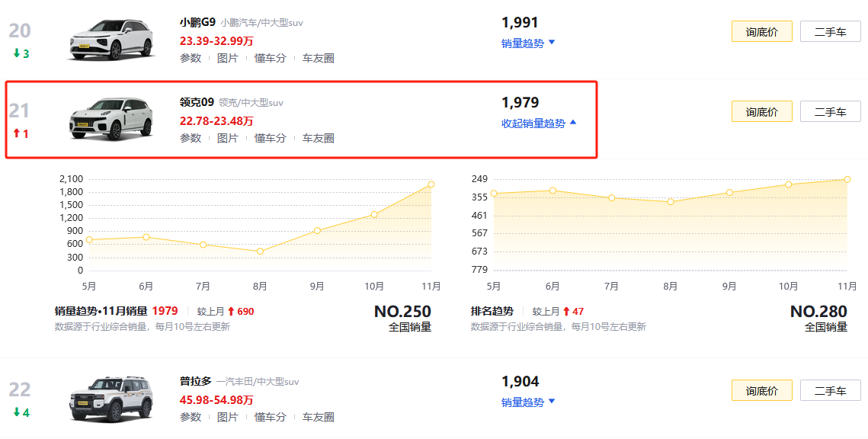Open the 小鹏G9 model name

(197, 23)
